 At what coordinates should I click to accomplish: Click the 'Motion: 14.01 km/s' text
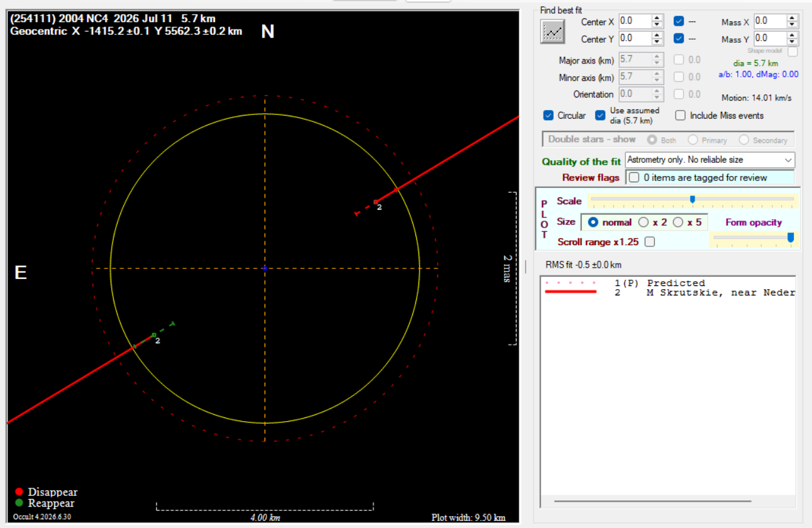(757, 98)
